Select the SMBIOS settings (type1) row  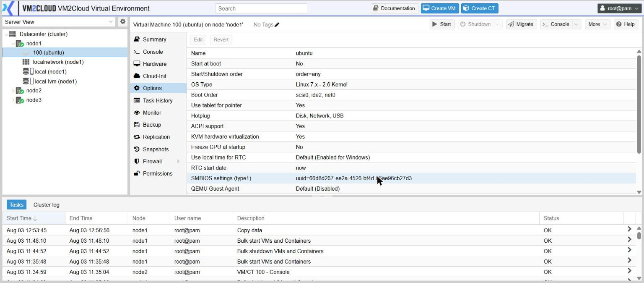click(x=411, y=178)
